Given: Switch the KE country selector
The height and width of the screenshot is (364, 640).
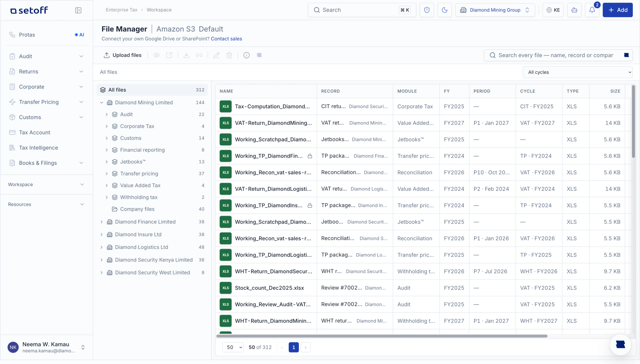Looking at the screenshot, I should (553, 10).
